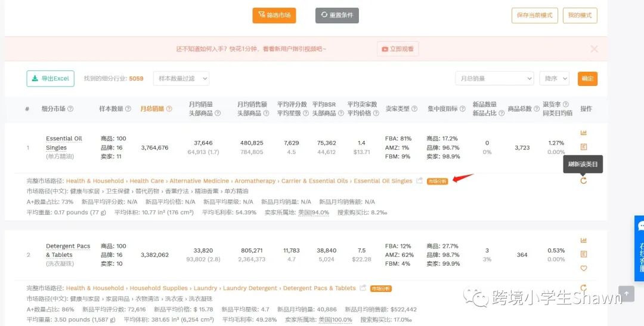644x326 pixels.
Task: Follow the Laundry Detergent breadcrumb link
Action: [x=250, y=288]
